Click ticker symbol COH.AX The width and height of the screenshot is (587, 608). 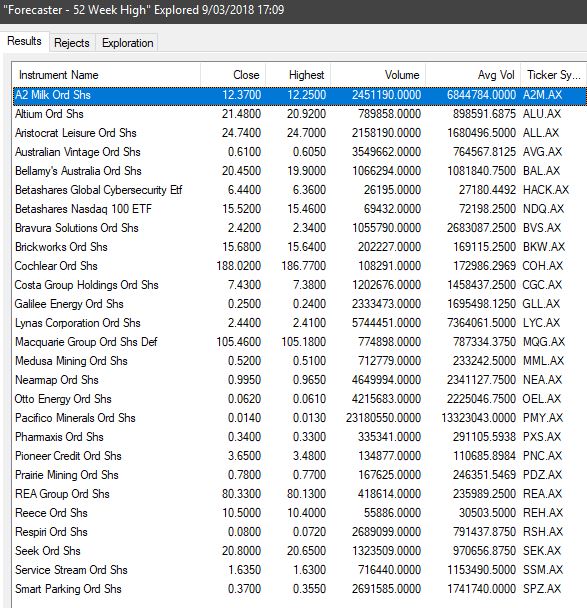click(542, 266)
